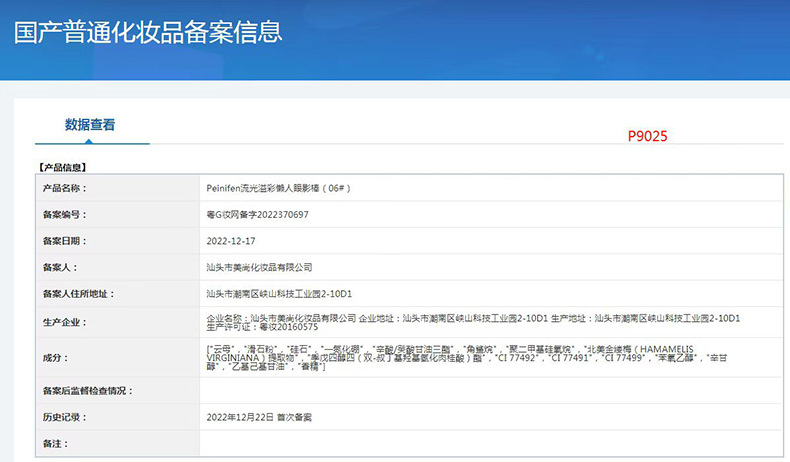Select the 2022年12月22日 首次备案 entry
Viewport: 790px width, 462px height.
259,417
